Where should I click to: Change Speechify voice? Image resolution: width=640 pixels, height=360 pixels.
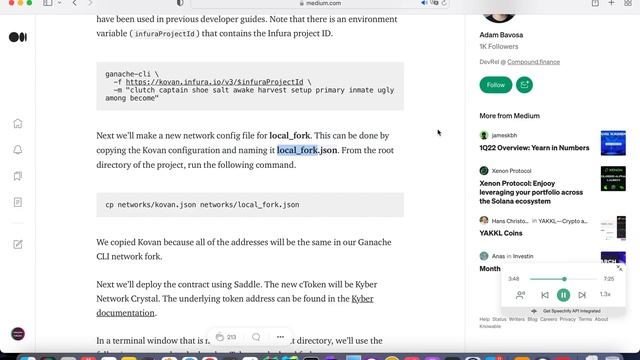coord(520,295)
